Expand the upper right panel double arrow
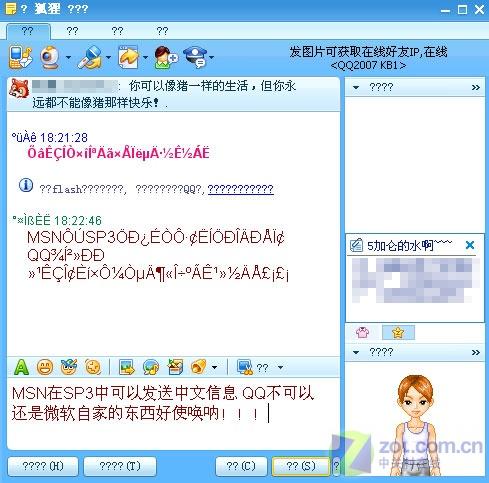This screenshot has height=483, width=489. 476,88
